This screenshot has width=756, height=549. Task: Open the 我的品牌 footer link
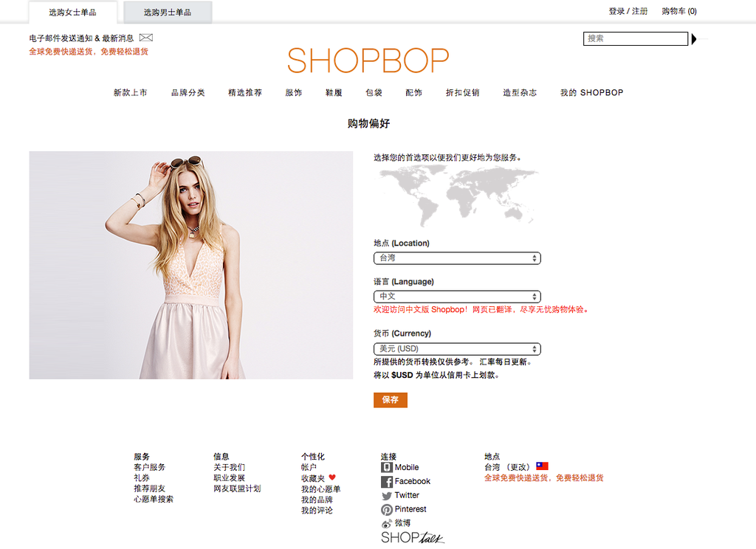[x=317, y=500]
